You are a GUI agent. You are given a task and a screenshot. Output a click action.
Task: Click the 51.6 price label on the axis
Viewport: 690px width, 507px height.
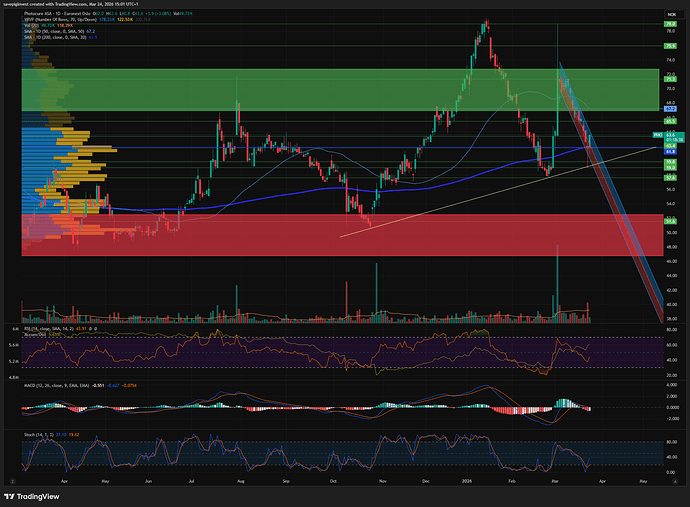click(670, 221)
